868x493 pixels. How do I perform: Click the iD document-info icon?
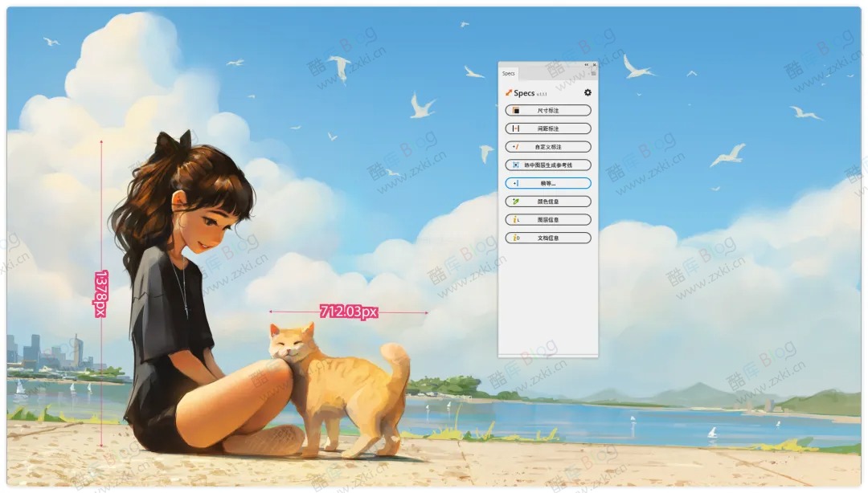pos(514,236)
